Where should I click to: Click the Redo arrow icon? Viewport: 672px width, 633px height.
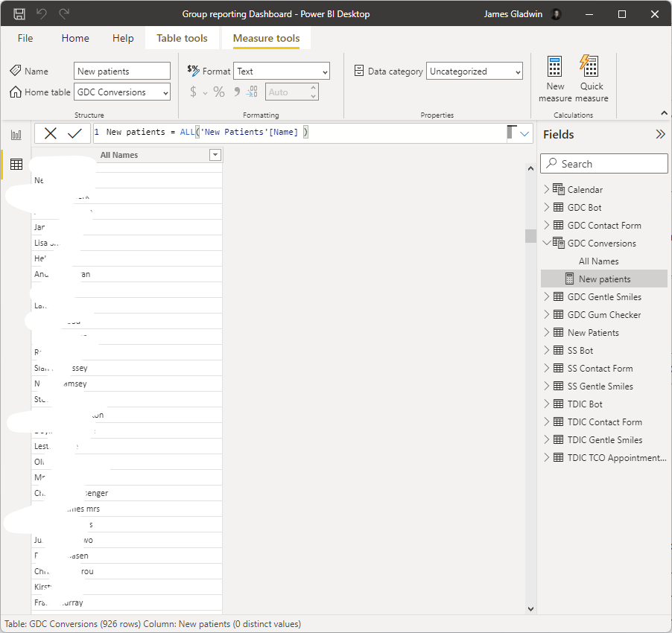tap(64, 13)
